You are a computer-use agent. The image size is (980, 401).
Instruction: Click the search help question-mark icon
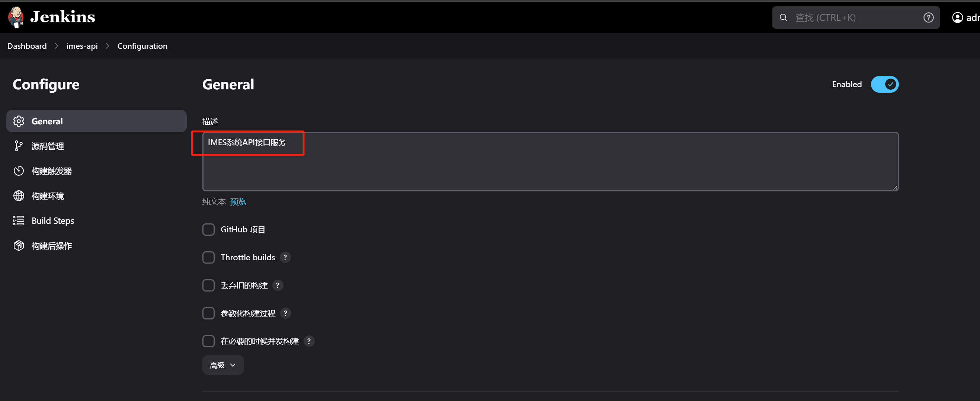click(x=928, y=17)
